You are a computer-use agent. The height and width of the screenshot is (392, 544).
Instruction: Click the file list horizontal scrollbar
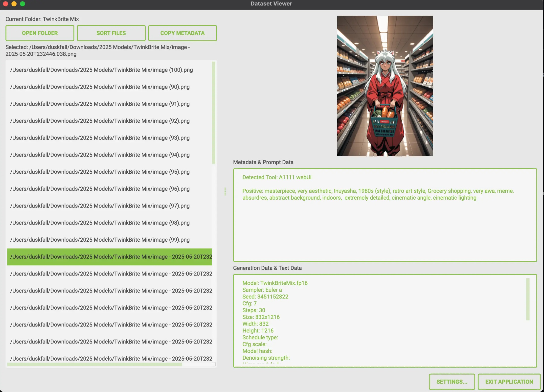click(95, 364)
